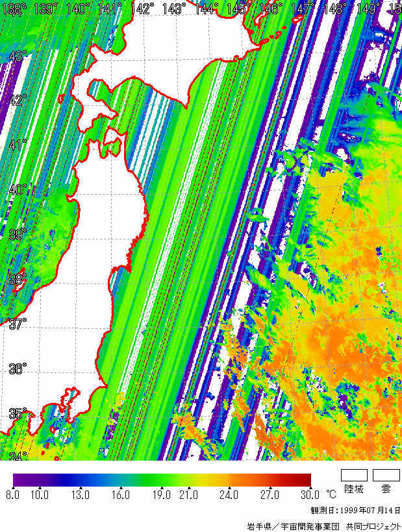The image size is (402, 532).
Task: Click the 140° longitude label
Action: click(78, 8)
